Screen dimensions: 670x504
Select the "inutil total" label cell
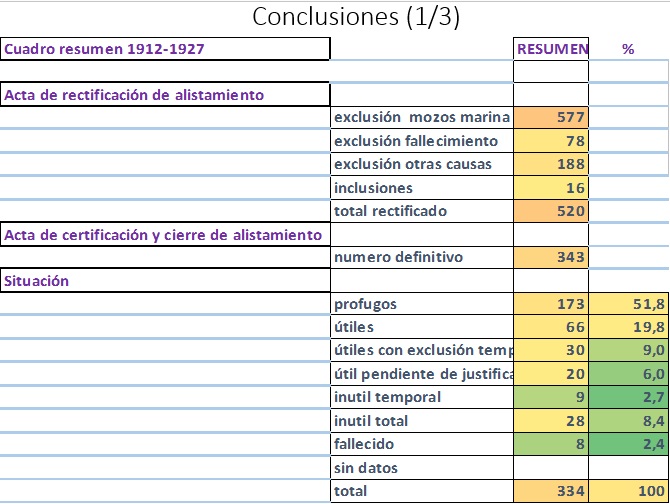point(421,421)
